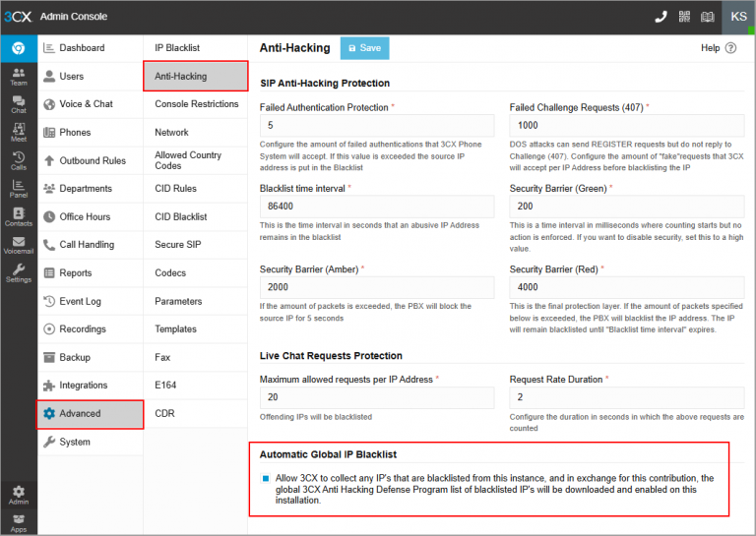Open Codecs submenu
The image size is (756, 536).
pyautogui.click(x=195, y=273)
